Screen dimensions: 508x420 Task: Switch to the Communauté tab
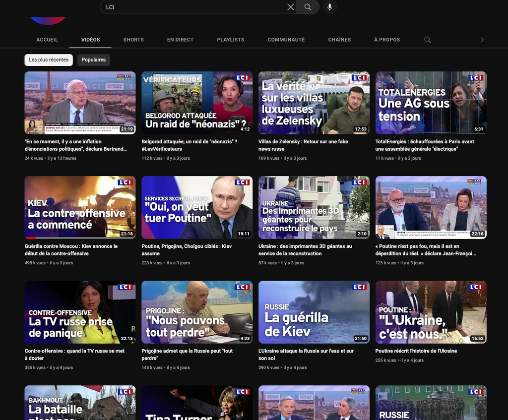pyautogui.click(x=286, y=40)
